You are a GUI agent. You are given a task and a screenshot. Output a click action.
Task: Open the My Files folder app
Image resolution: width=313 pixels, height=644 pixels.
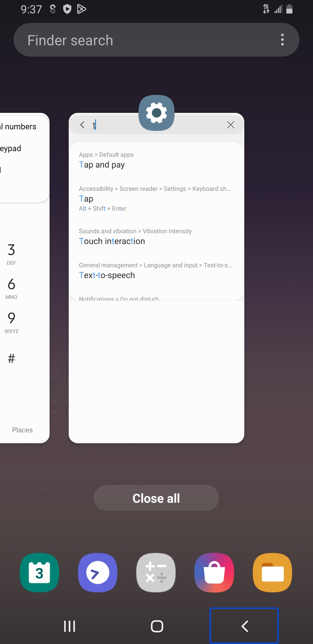coord(272,573)
